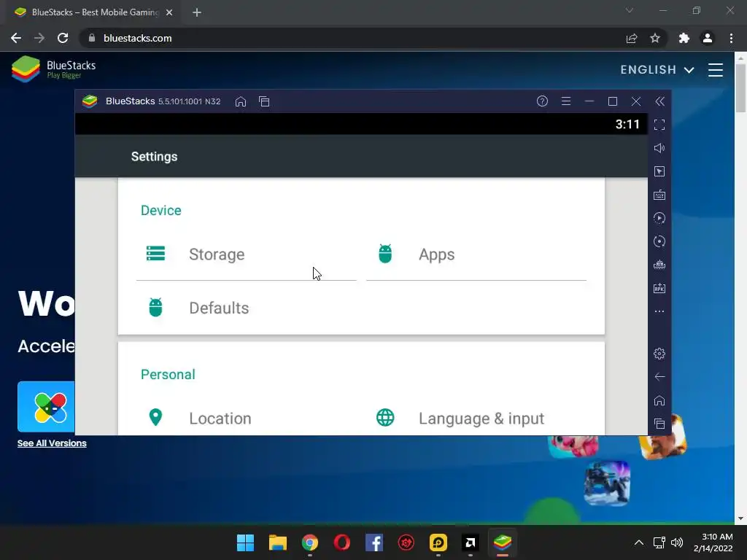The image size is (747, 560).
Task: Open Chrome tab search chevron
Action: pos(630,10)
